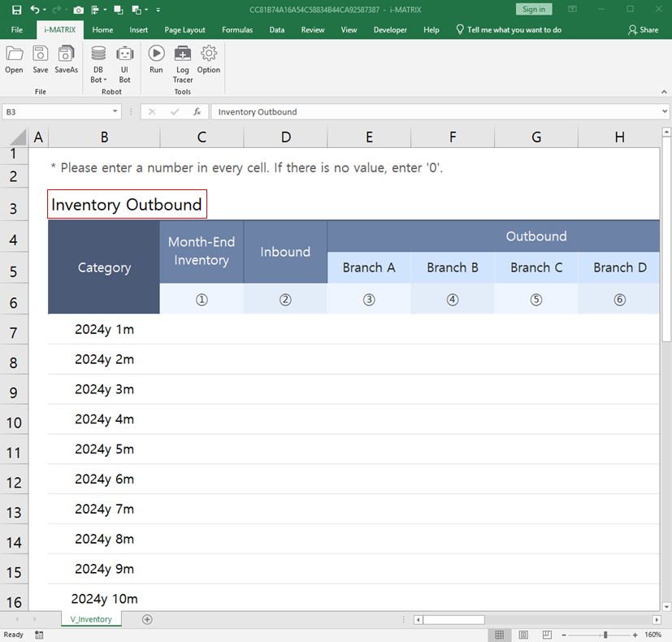This screenshot has width=672, height=642.
Task: Switch to Page Break Preview view
Action: tap(545, 635)
